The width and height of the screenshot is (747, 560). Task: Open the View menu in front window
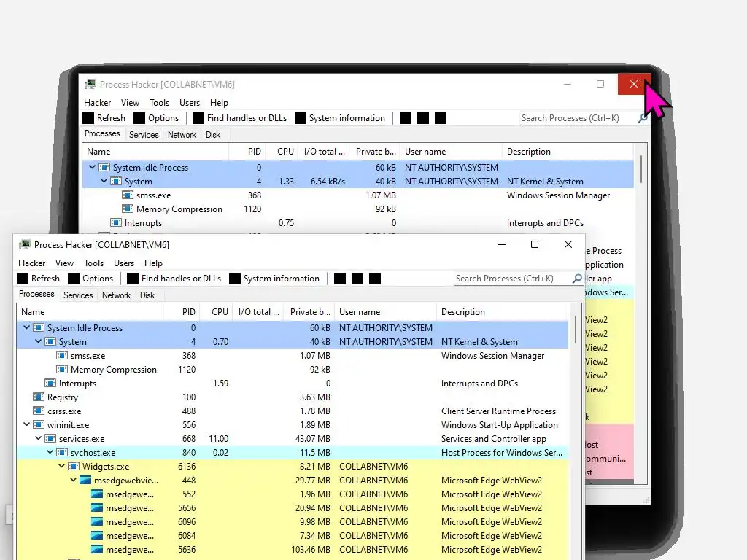[64, 262]
